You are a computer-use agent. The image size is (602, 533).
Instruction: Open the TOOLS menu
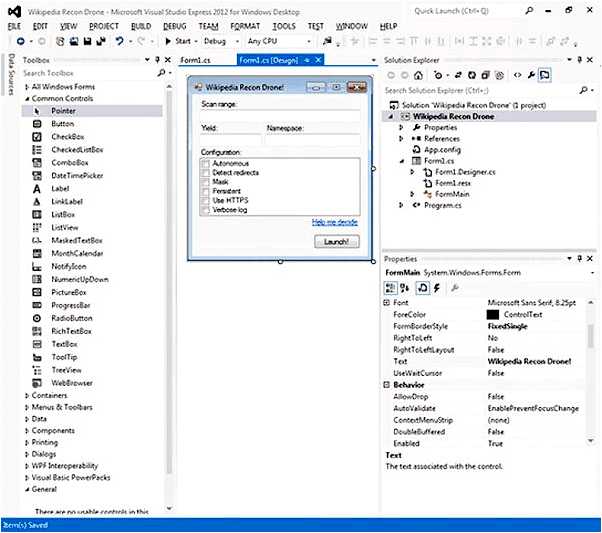tap(284, 26)
